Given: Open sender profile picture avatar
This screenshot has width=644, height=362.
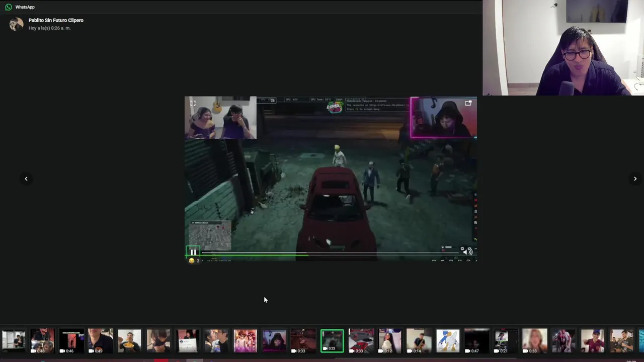Looking at the screenshot, I should [16, 24].
